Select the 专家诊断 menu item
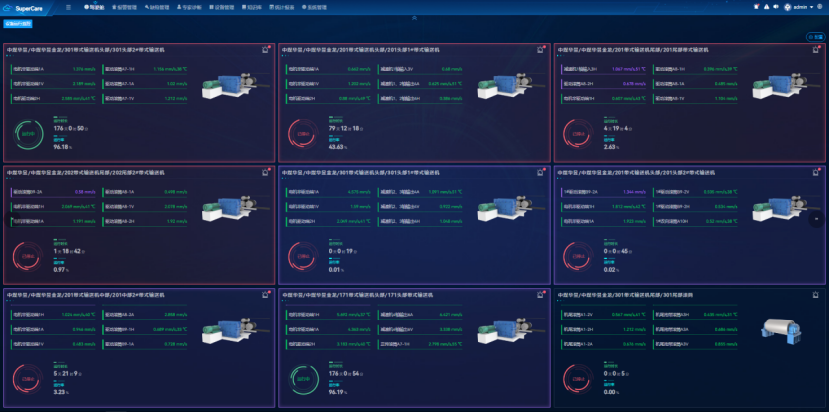This screenshot has width=830, height=412. click(191, 7)
